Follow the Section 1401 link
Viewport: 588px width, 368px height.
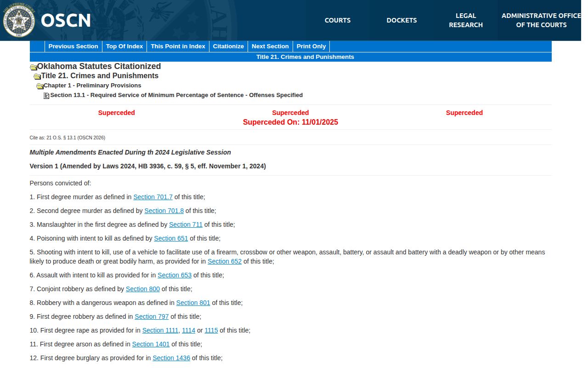click(151, 344)
